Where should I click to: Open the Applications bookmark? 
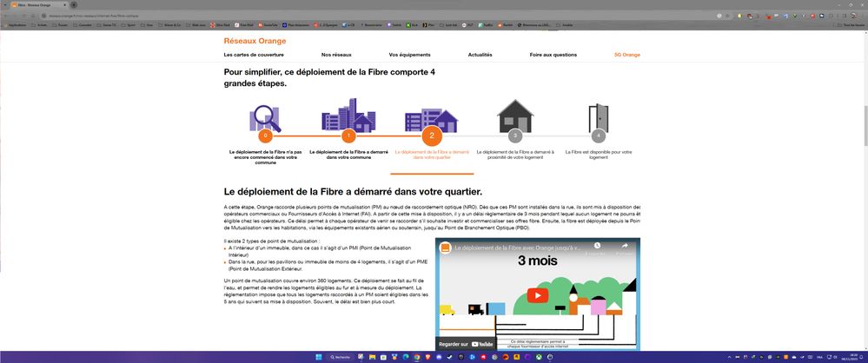15,25
